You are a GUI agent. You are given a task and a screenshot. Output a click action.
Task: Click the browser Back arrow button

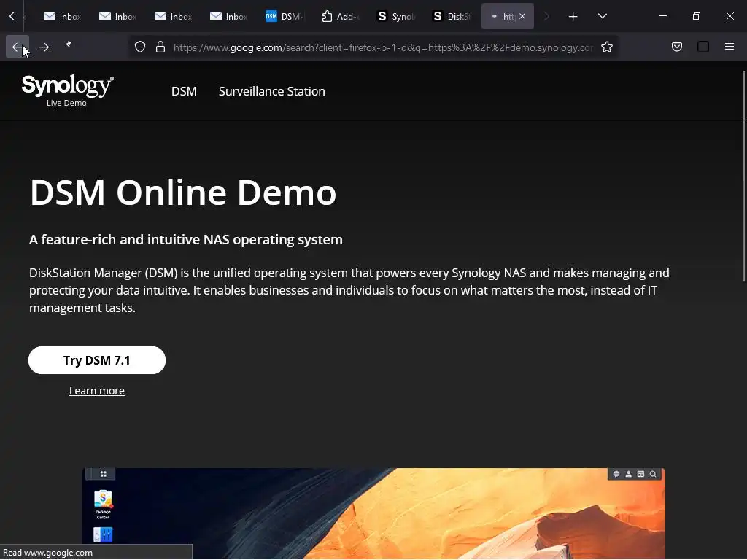18,47
